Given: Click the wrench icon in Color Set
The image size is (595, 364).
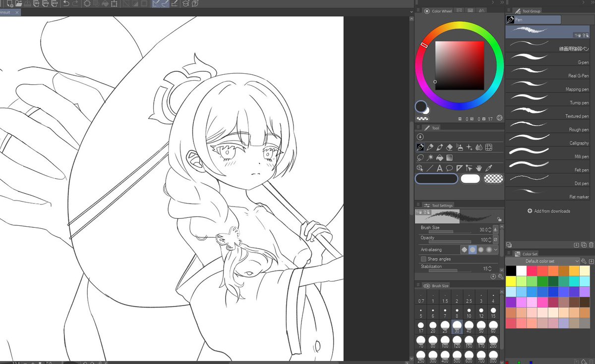Looking at the screenshot, I should 584,261.
